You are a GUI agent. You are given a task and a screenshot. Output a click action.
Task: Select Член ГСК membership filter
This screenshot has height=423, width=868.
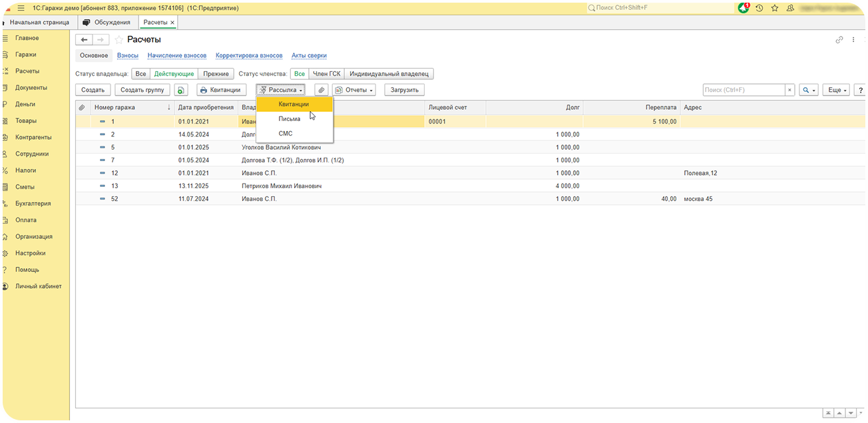click(326, 74)
